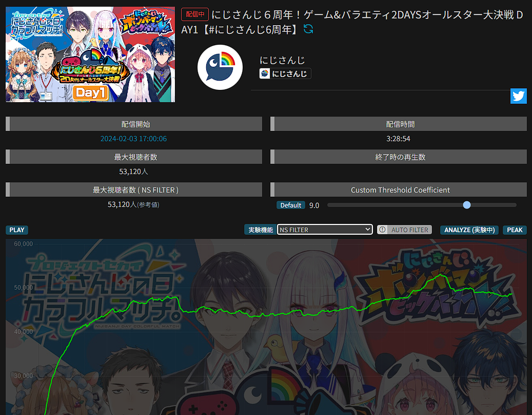The height and width of the screenshot is (415, 532).
Task: Click the 40,000 axis label on the chart
Action: (x=24, y=331)
